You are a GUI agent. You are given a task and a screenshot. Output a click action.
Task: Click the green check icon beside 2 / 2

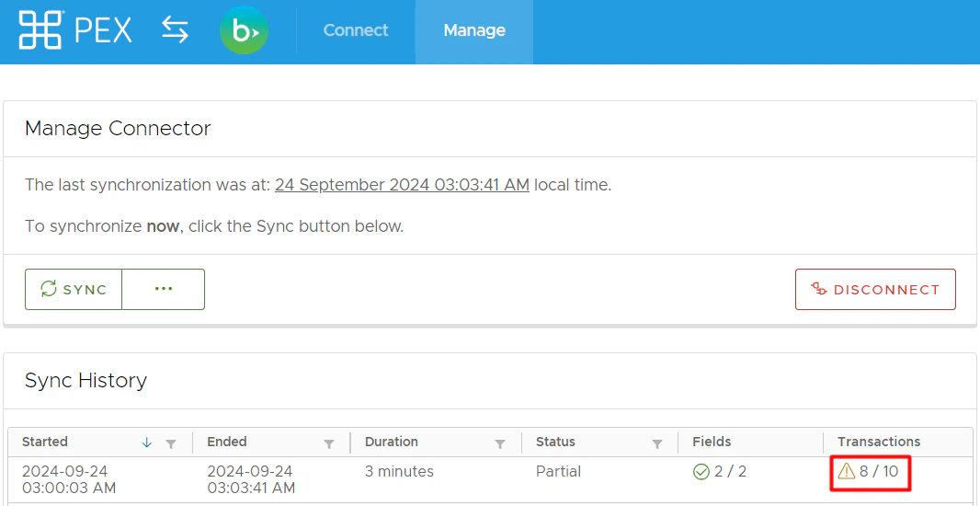pos(701,472)
